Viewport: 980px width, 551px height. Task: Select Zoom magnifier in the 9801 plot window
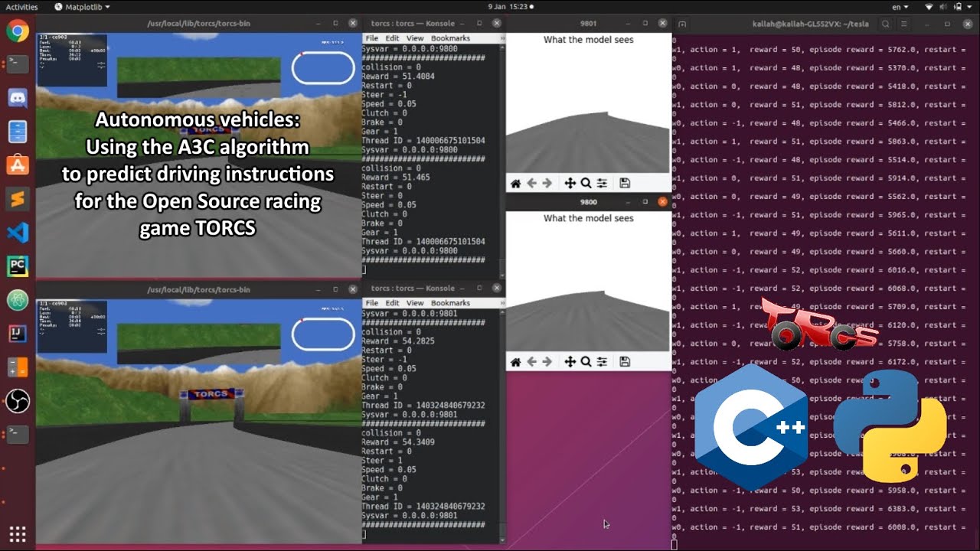(x=586, y=183)
